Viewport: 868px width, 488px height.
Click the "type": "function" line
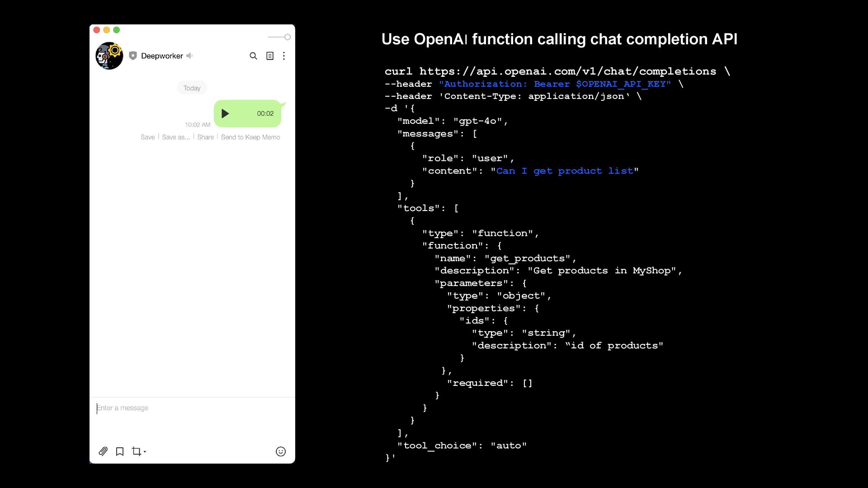[481, 234]
